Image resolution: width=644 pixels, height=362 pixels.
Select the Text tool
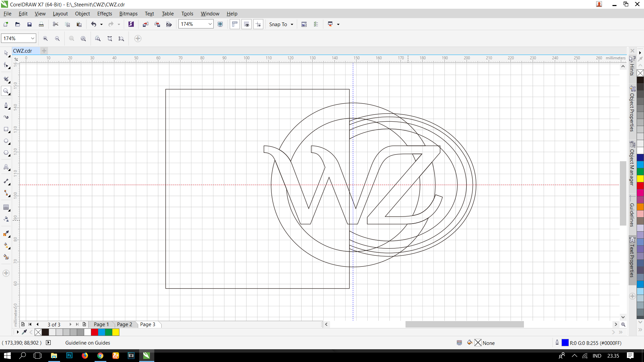(x=6, y=167)
